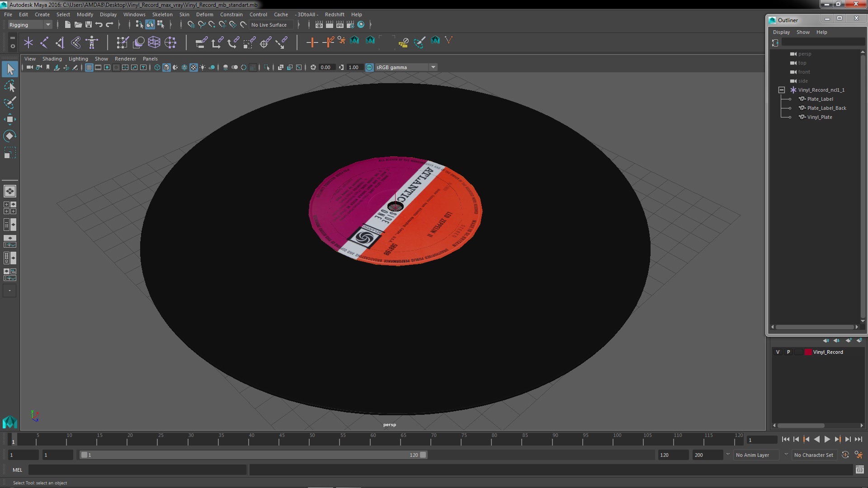The width and height of the screenshot is (868, 488).
Task: Toggle the viewport grid display button
Action: coord(89,67)
